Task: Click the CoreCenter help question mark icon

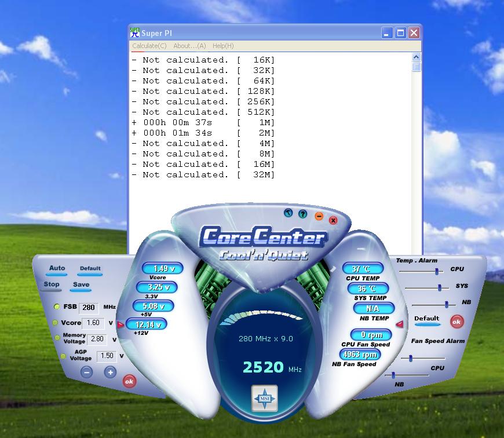Action: [x=302, y=214]
